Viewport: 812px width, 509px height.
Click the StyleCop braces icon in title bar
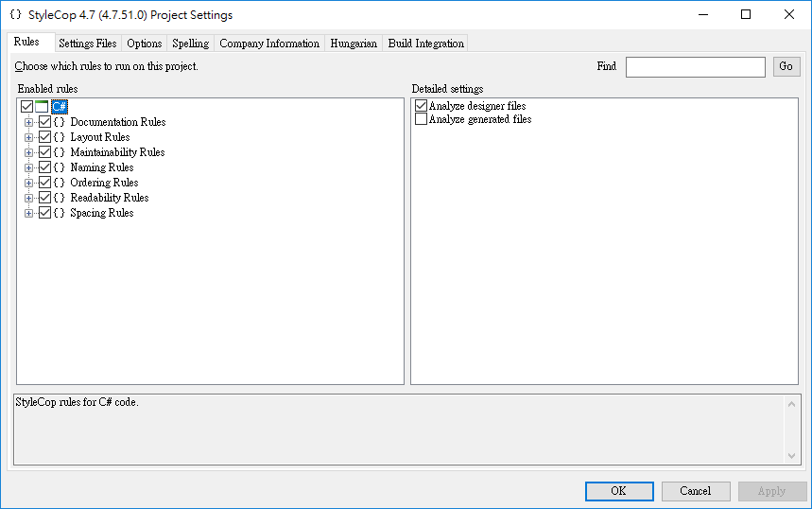pos(15,14)
